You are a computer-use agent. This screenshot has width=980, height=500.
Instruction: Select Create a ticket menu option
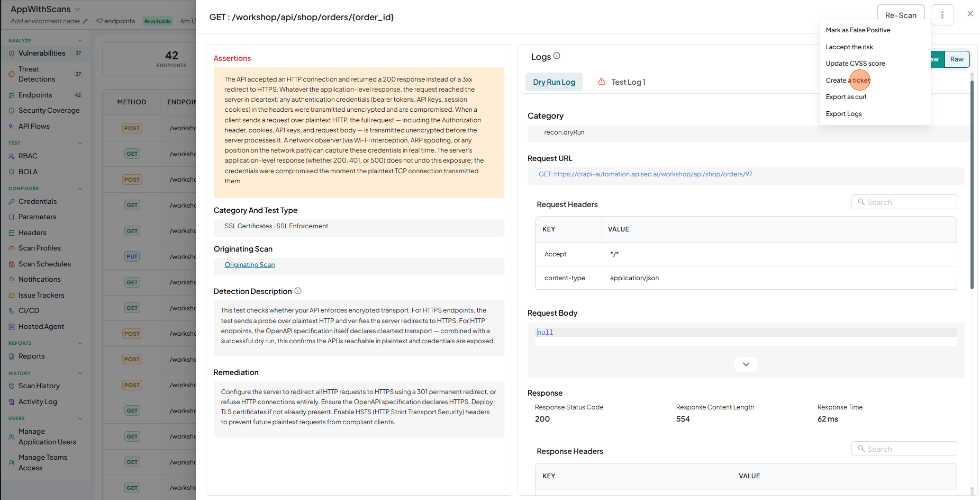(x=848, y=81)
